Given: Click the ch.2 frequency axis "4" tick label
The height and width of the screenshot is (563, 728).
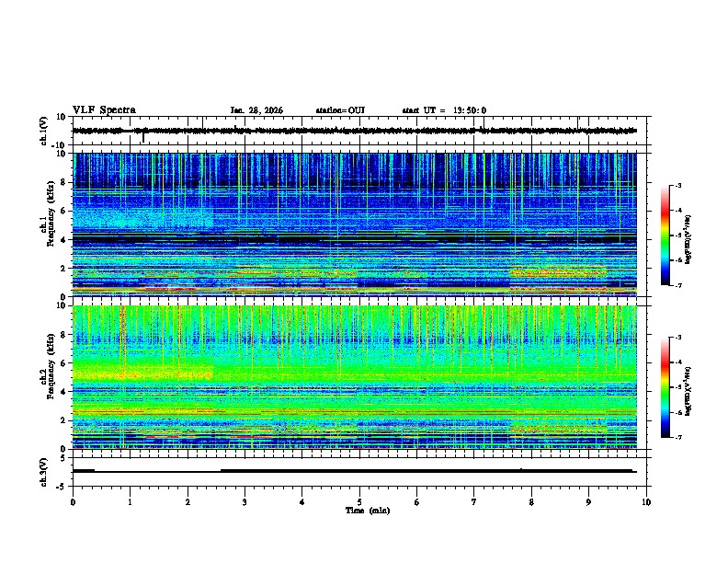Looking at the screenshot, I should tap(64, 392).
